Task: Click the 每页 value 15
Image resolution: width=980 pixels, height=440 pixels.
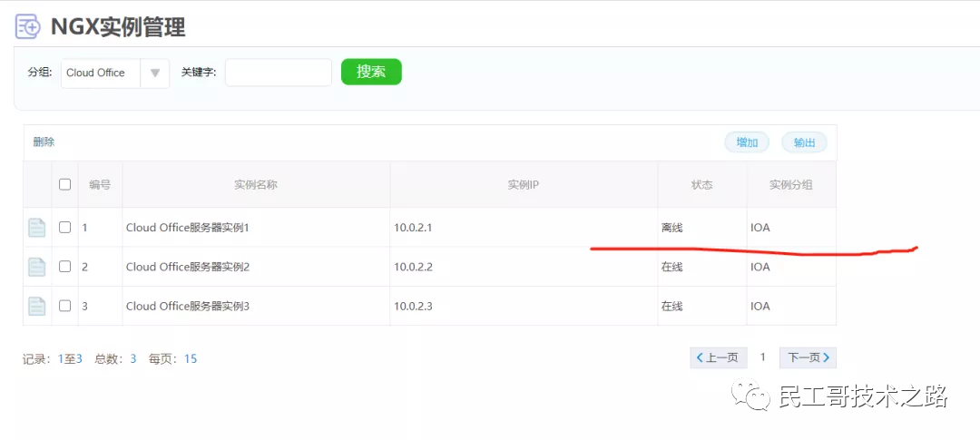Action: pos(191,358)
